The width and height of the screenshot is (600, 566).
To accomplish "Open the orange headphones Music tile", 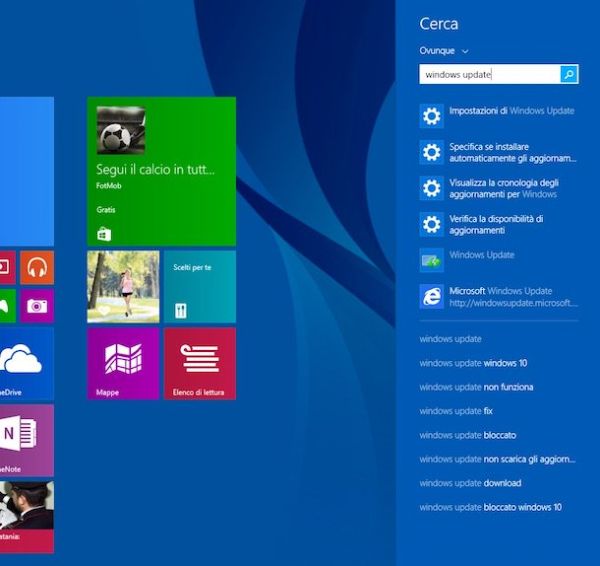I will [x=37, y=268].
